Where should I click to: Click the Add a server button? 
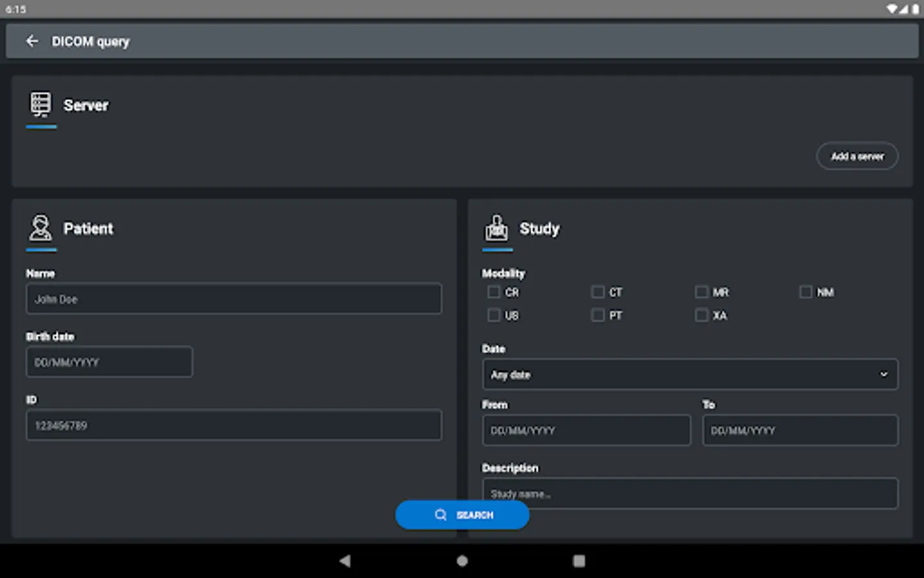tap(857, 156)
